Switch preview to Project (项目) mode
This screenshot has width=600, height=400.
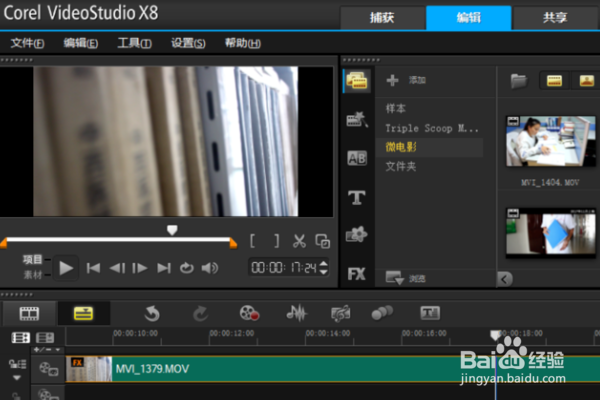(x=33, y=260)
